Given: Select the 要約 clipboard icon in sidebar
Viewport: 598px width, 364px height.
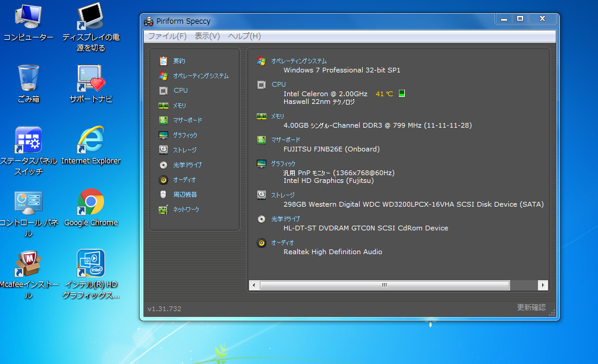Looking at the screenshot, I should [x=163, y=61].
